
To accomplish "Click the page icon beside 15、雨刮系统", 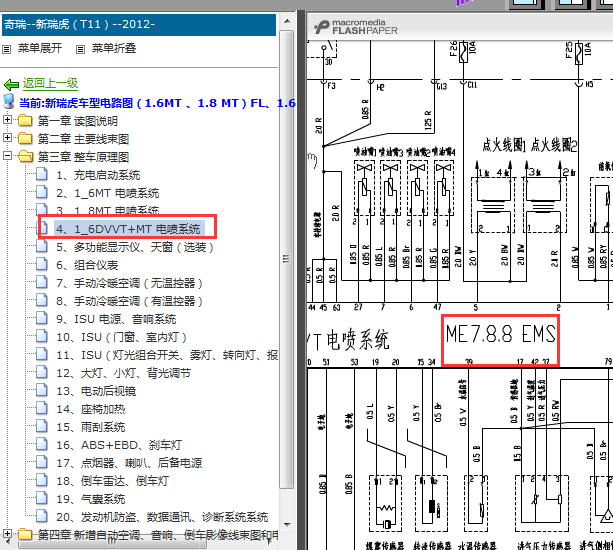I will [x=42, y=426].
